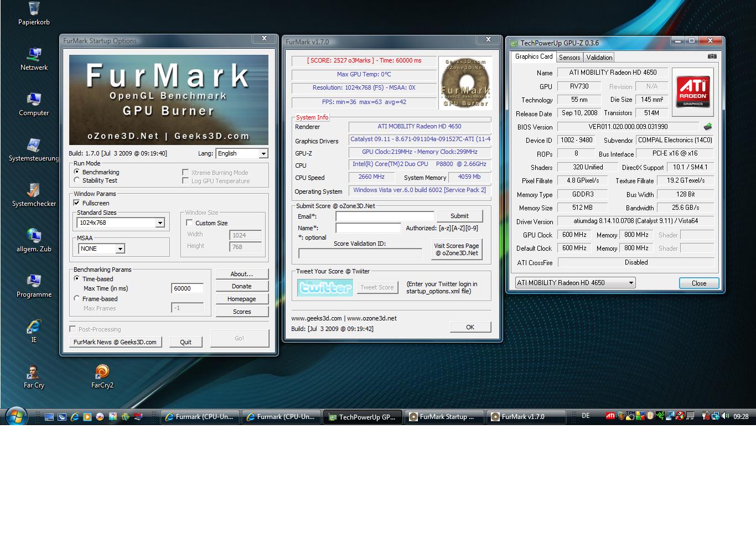Open the Programme desktop shortcut

coord(34,286)
